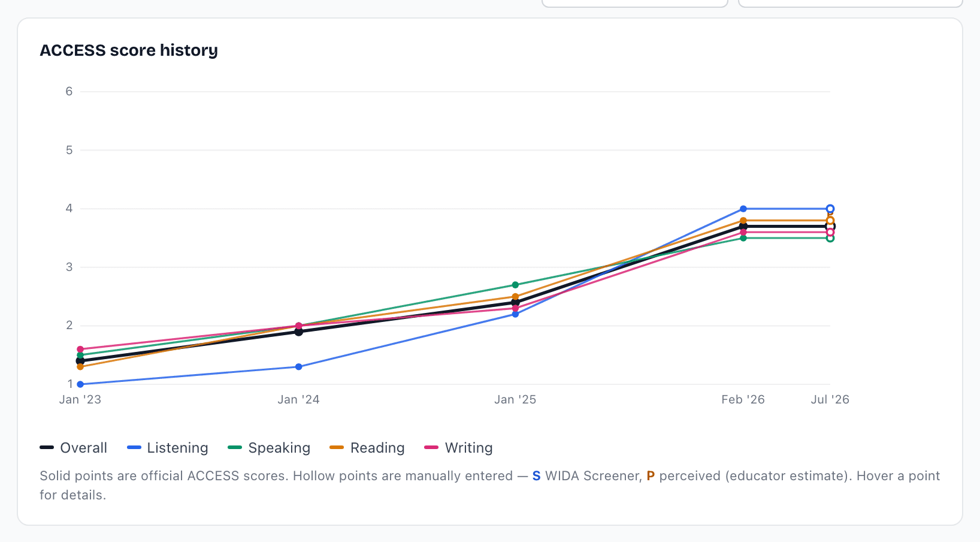The width and height of the screenshot is (980, 542).
Task: Toggle the Speaking series in legend
Action: 269,448
